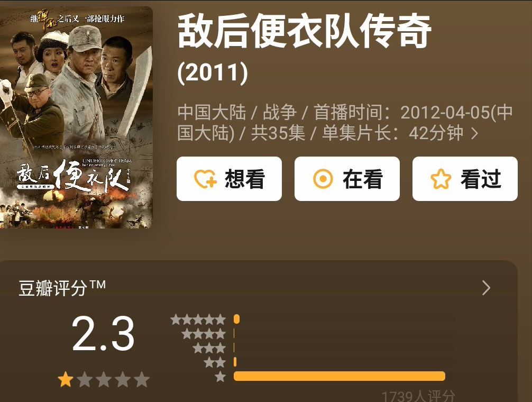Image resolution: width=532 pixels, height=402 pixels.
Task: Tap the circle icon on 在看
Action: click(323, 179)
